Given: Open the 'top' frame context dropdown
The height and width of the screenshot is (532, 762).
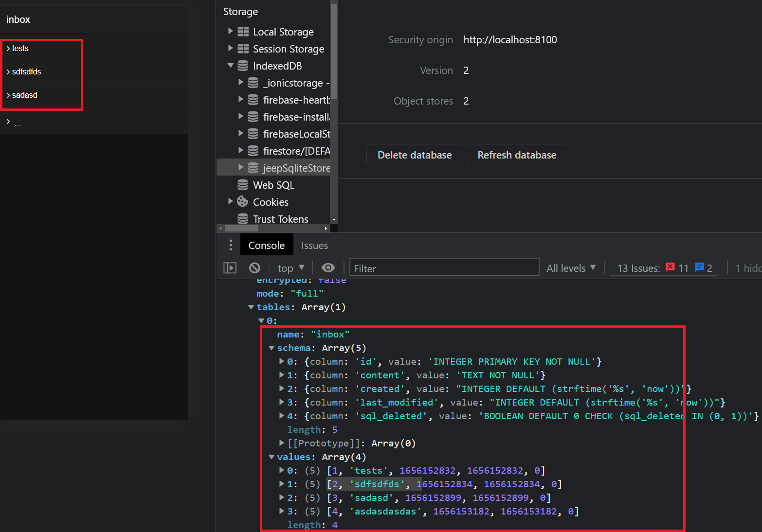Looking at the screenshot, I should click(x=290, y=267).
